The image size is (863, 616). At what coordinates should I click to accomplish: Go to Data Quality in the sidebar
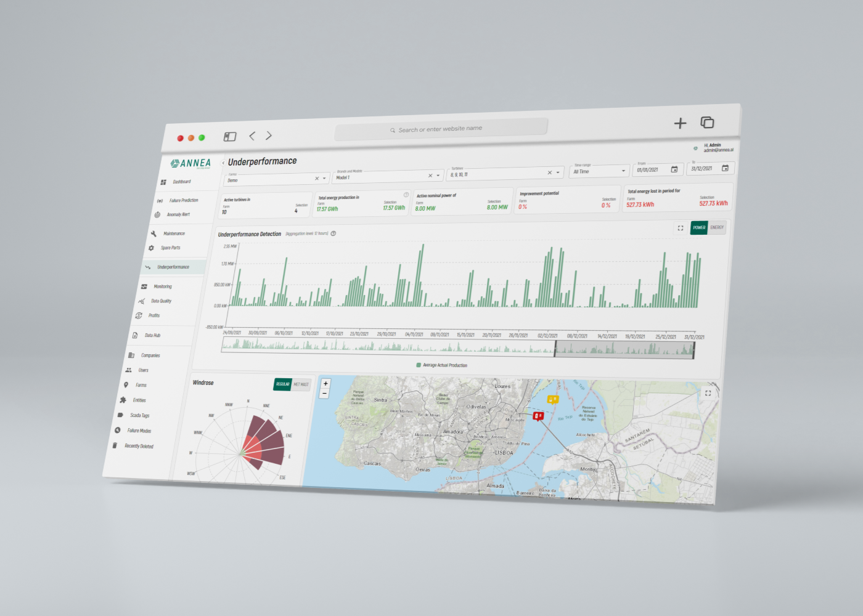(x=161, y=301)
